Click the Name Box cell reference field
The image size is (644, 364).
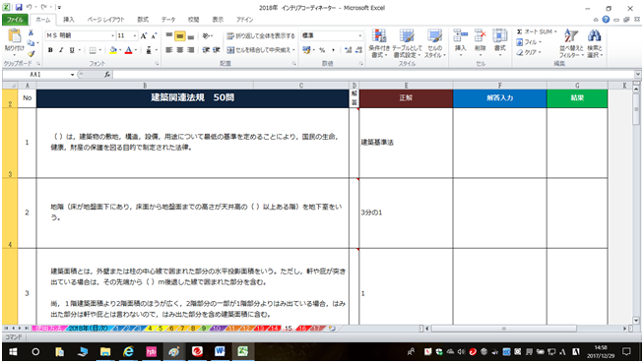tap(39, 75)
